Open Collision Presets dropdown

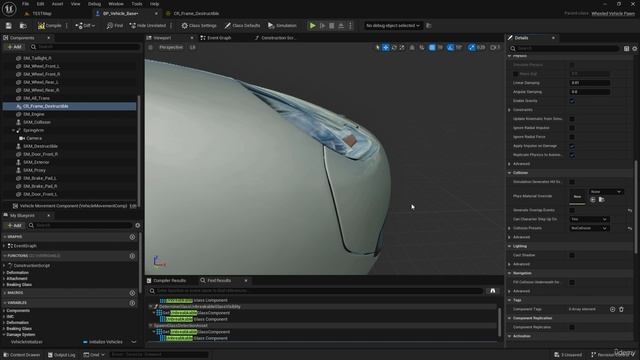(x=589, y=228)
